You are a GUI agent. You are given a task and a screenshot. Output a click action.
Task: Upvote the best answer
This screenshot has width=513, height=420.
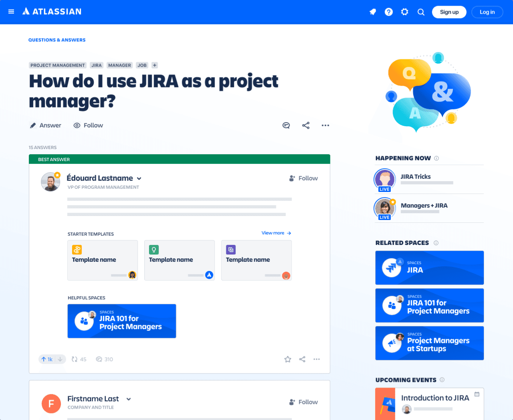coord(46,359)
